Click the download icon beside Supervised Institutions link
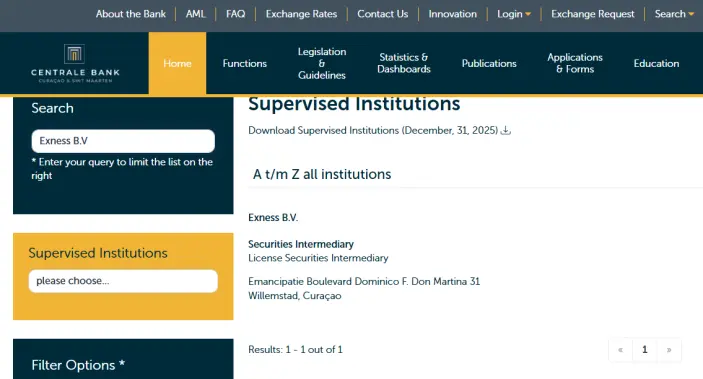The image size is (703, 379). 506,131
